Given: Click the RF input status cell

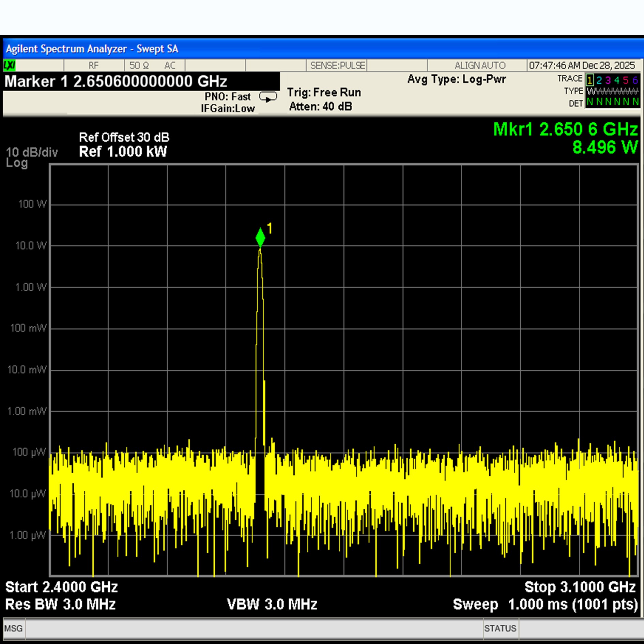Looking at the screenshot, I should point(94,65).
